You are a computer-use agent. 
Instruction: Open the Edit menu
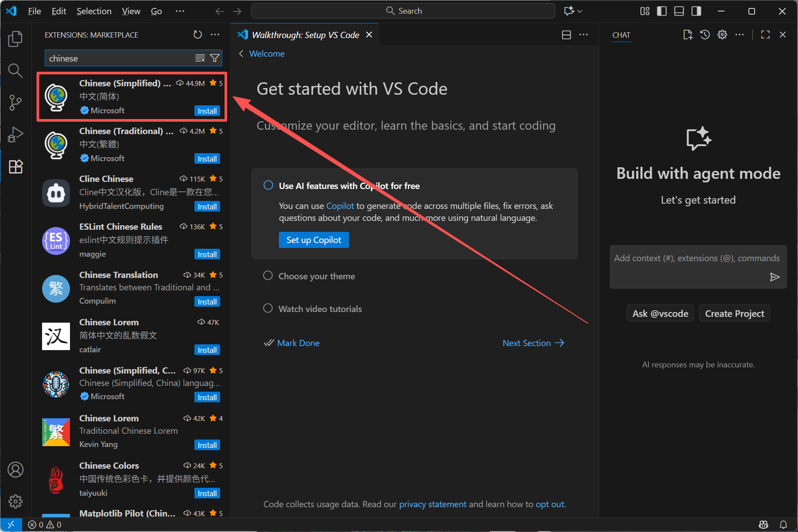[x=59, y=11]
